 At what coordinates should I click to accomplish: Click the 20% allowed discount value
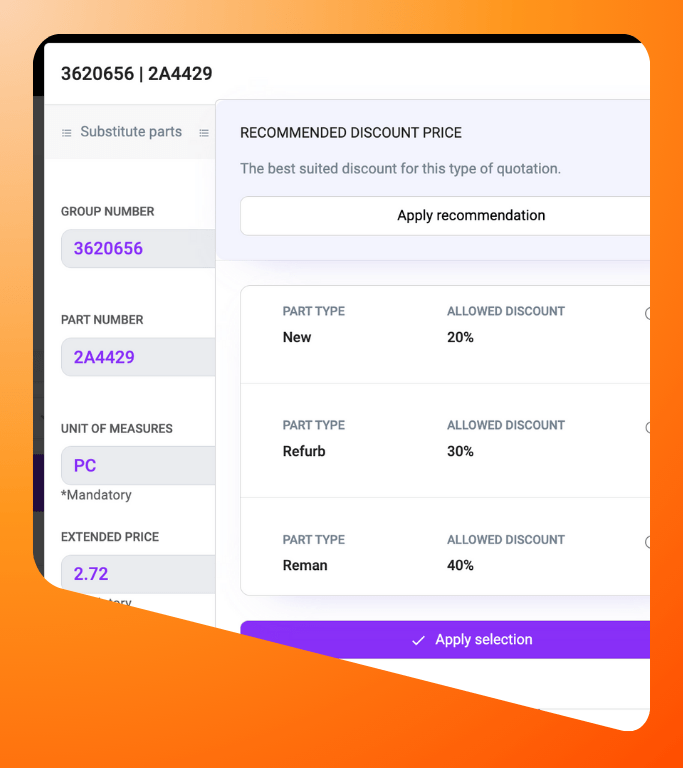coord(460,337)
